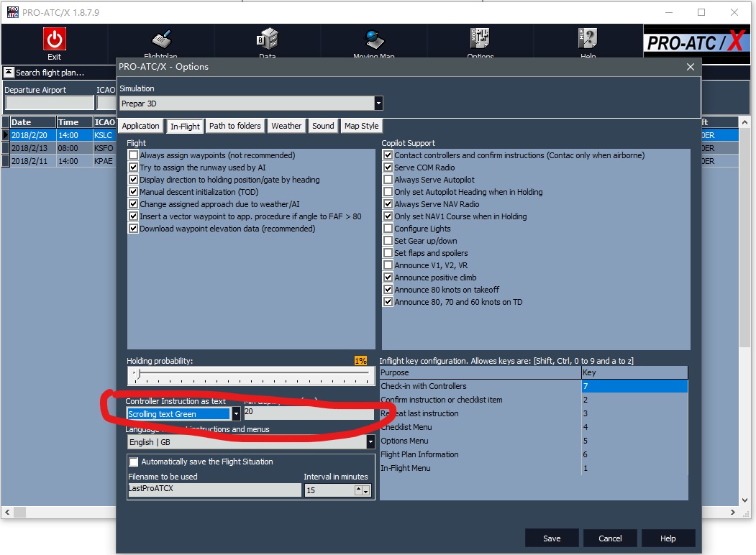Select Flight Plan Information key row
The height and width of the screenshot is (555, 756).
click(x=534, y=454)
